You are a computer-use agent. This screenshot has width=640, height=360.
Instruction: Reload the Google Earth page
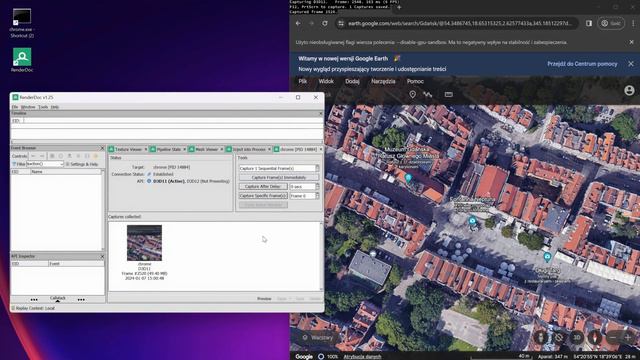tap(324, 23)
